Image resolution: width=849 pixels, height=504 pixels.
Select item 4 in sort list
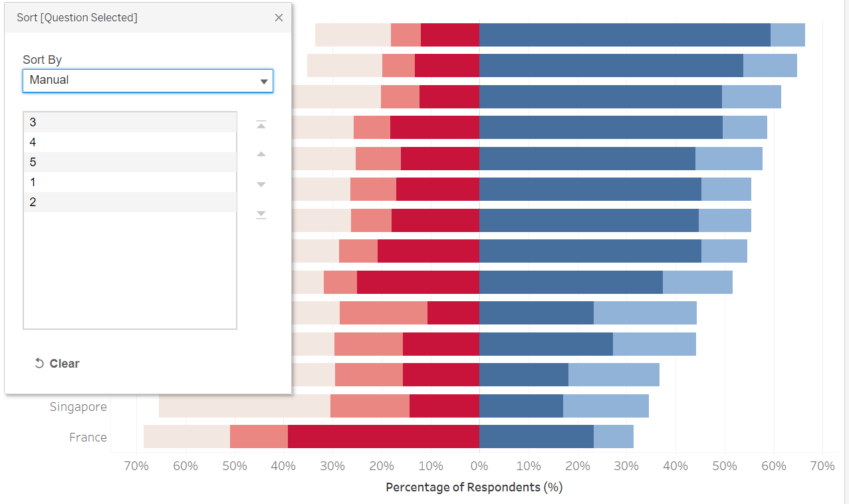(130, 142)
